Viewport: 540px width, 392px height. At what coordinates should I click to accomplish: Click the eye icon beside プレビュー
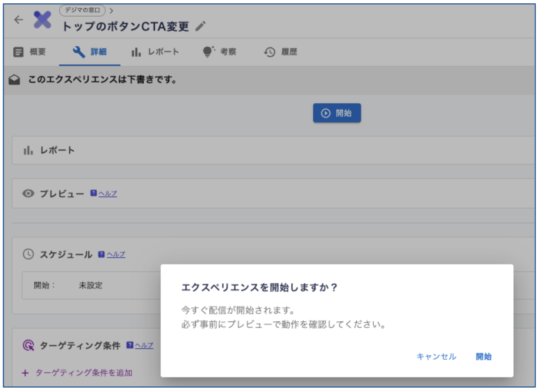pos(28,193)
